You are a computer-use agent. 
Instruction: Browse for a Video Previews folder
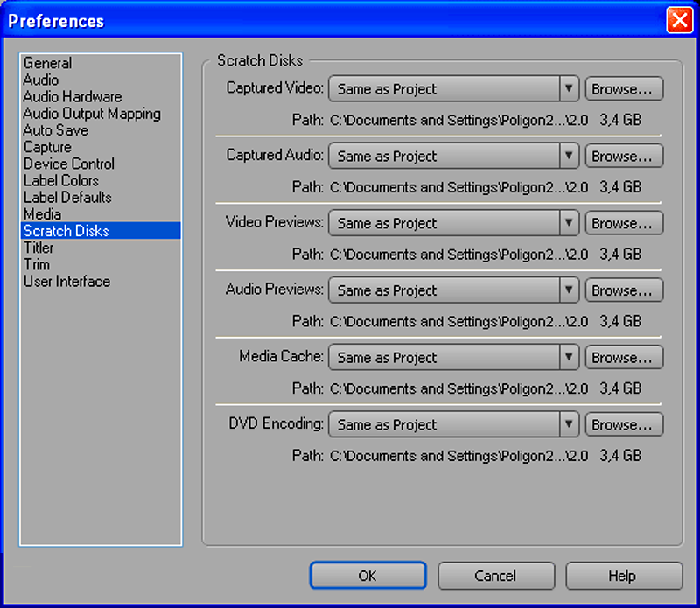(624, 223)
